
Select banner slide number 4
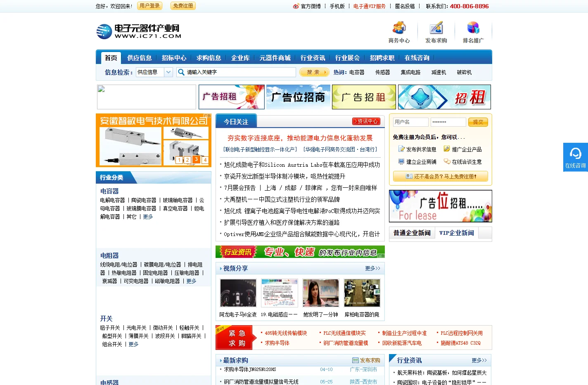tap(205, 160)
